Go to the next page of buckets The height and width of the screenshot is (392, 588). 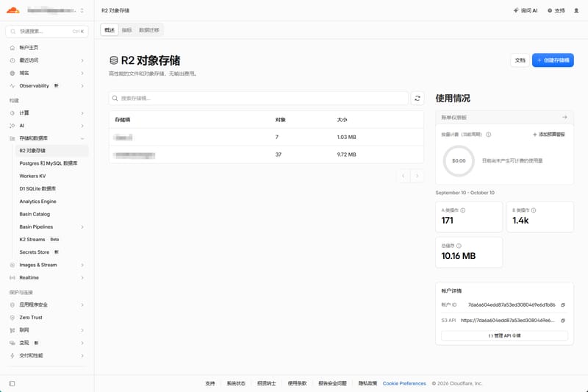417,176
